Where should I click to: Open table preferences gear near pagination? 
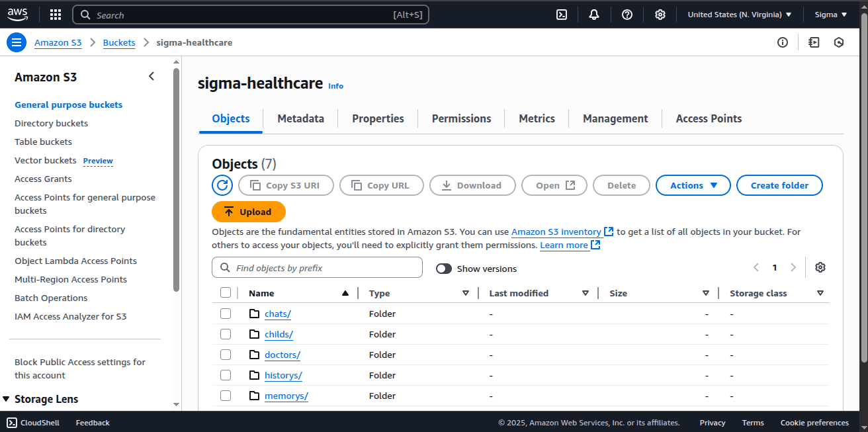pyautogui.click(x=820, y=267)
